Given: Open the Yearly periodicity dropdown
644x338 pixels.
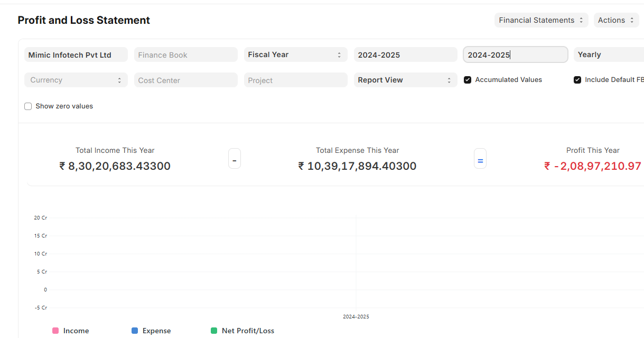Looking at the screenshot, I should pos(608,54).
